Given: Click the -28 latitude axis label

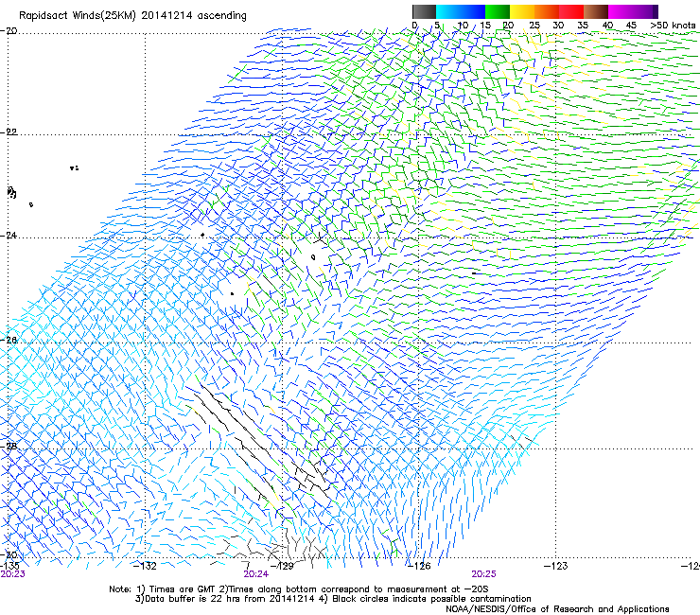Looking at the screenshot, I should pyautogui.click(x=9, y=446).
